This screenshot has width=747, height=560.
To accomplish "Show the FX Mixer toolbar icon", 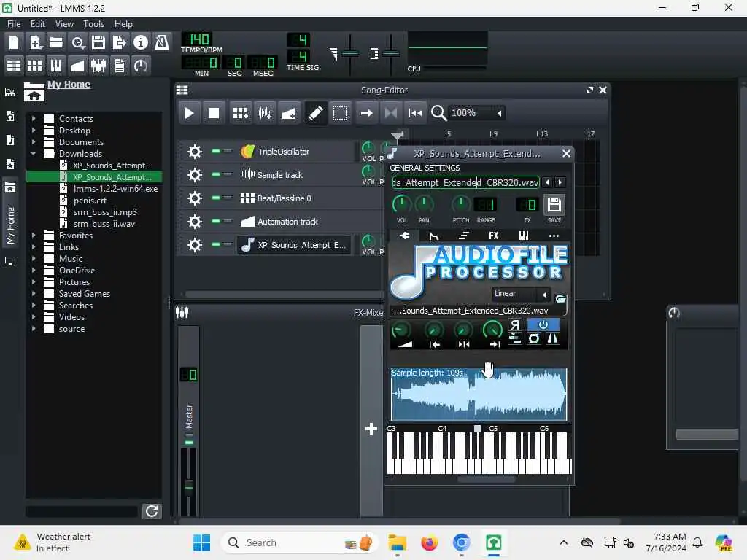I will click(x=98, y=65).
